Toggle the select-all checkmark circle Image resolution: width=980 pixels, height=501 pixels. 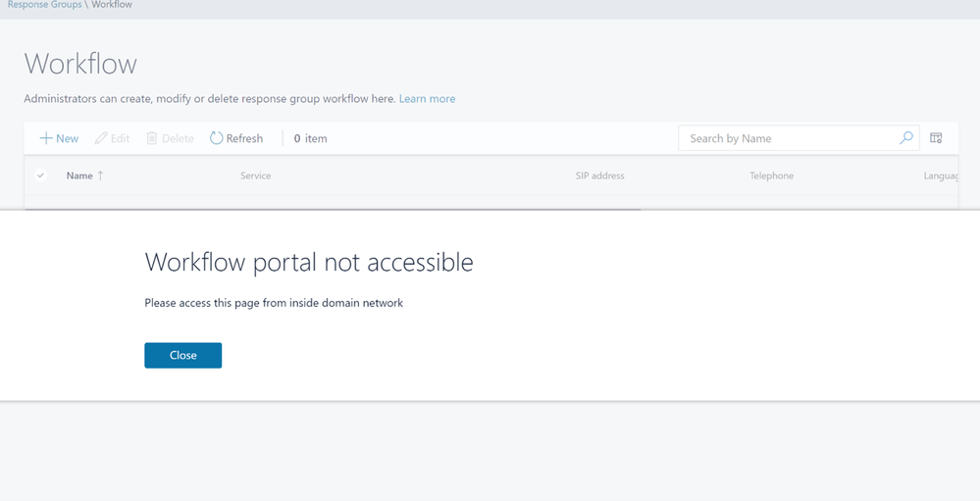(40, 175)
